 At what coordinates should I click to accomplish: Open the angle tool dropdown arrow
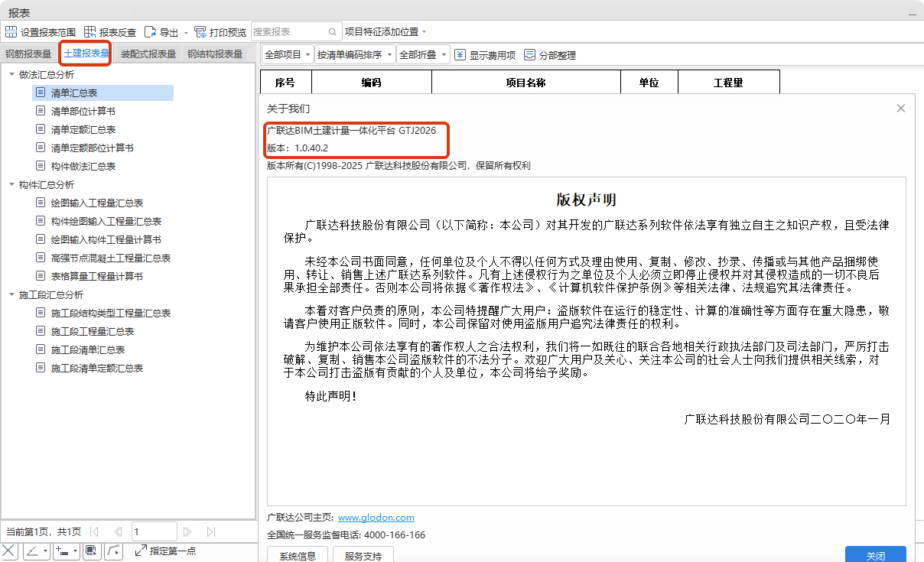click(x=46, y=551)
